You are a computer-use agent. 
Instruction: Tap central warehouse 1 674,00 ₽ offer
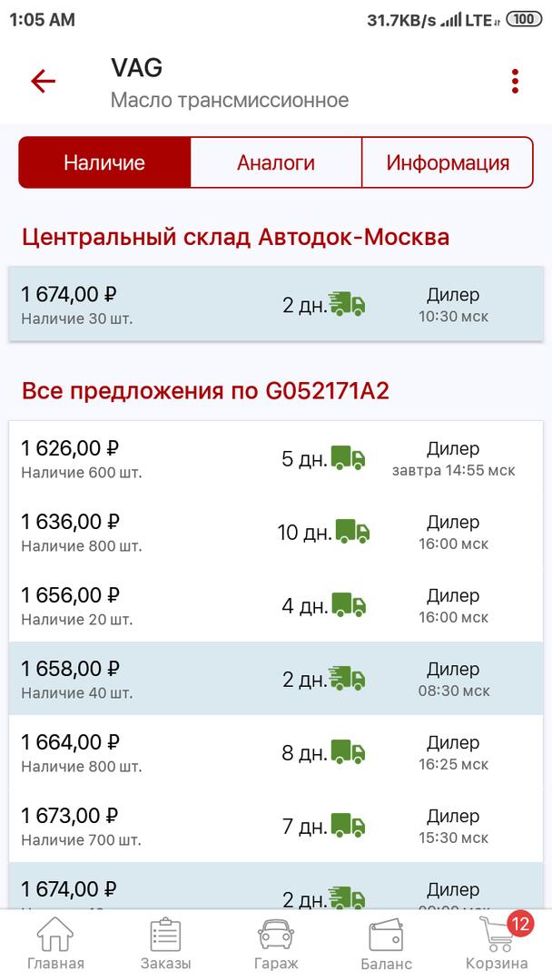tap(276, 305)
